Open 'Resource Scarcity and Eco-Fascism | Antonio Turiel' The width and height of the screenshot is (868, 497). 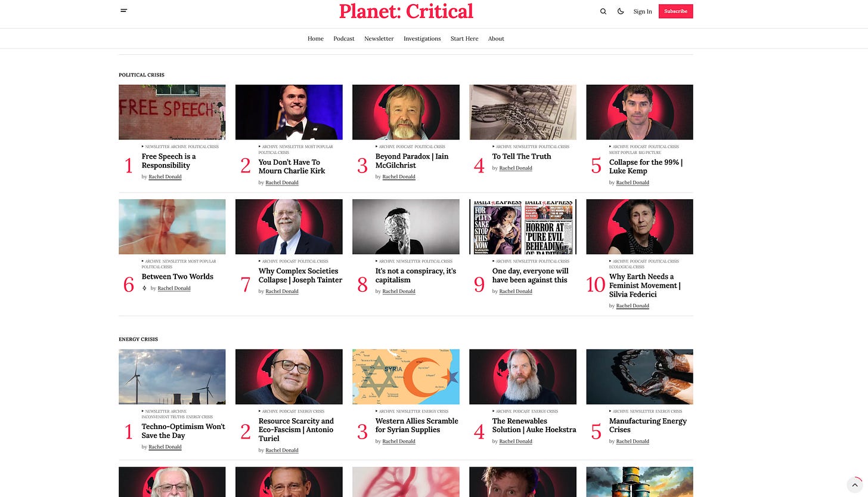click(x=296, y=430)
